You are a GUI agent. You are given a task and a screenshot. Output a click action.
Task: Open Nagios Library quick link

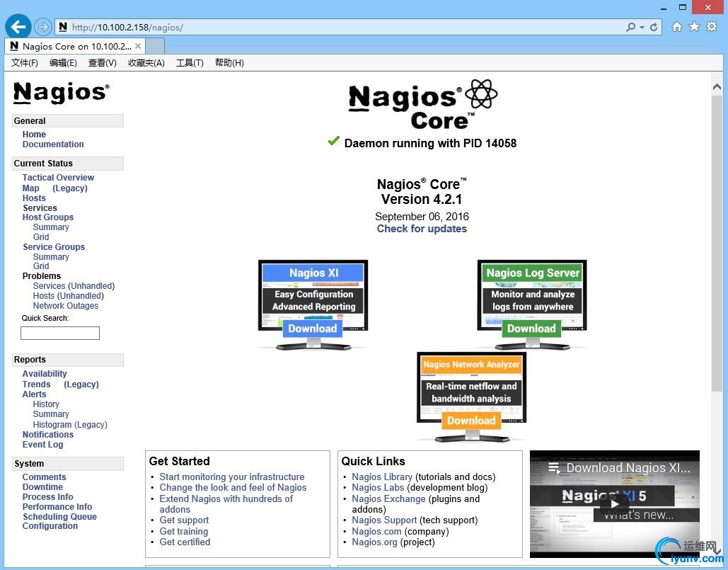click(382, 477)
